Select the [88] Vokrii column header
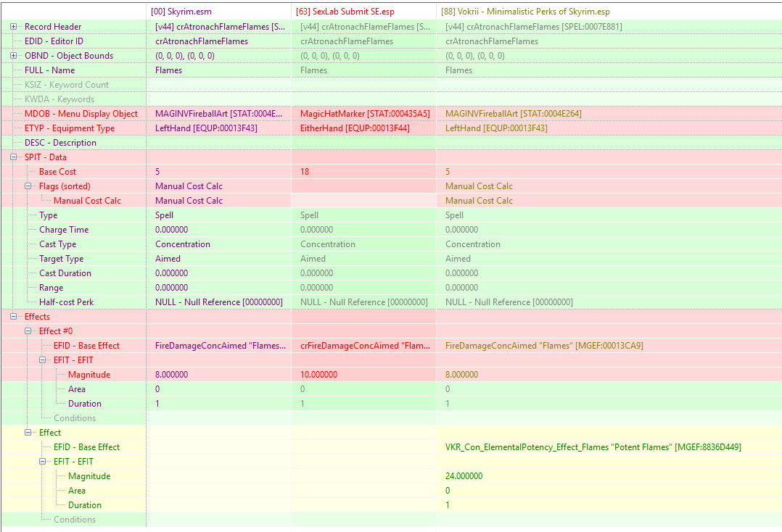The image size is (782, 532). pyautogui.click(x=609, y=12)
